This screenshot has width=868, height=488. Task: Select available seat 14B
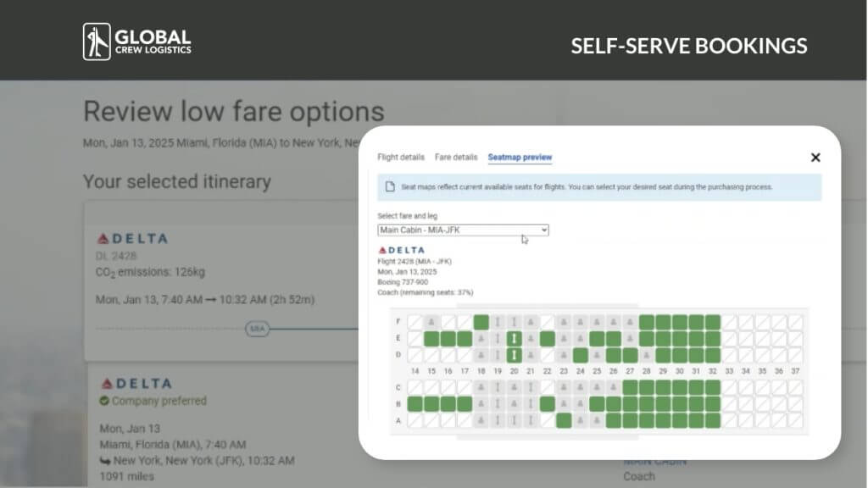[x=415, y=404]
